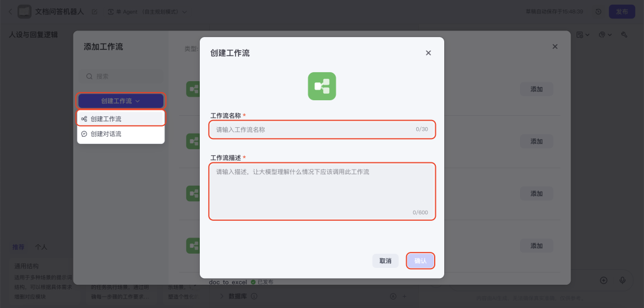
Task: Click the 人设与回复逻辑 heading
Action: [x=33, y=35]
